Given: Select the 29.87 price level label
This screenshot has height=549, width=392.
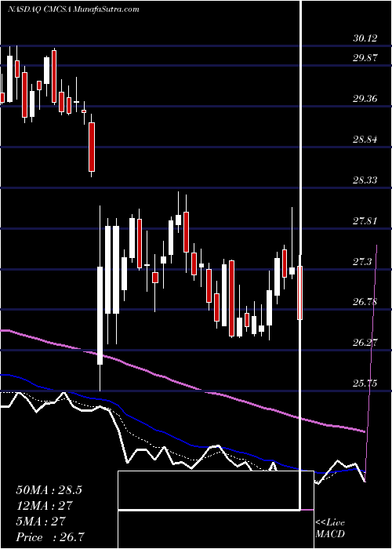Looking at the screenshot, I should coord(365,58).
